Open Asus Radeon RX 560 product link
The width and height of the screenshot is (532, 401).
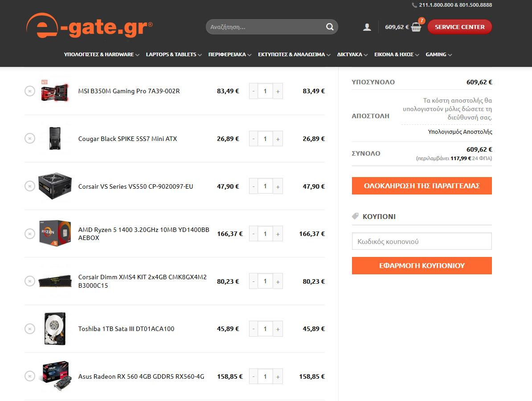pyautogui.click(x=141, y=376)
